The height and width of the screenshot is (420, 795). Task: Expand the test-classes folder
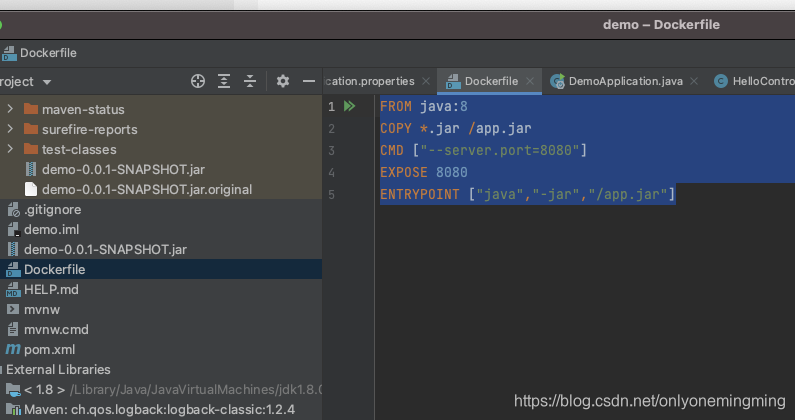click(x=10, y=149)
